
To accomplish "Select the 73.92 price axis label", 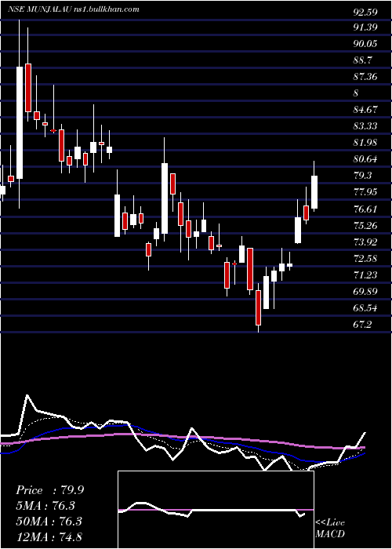I will 365,242.
